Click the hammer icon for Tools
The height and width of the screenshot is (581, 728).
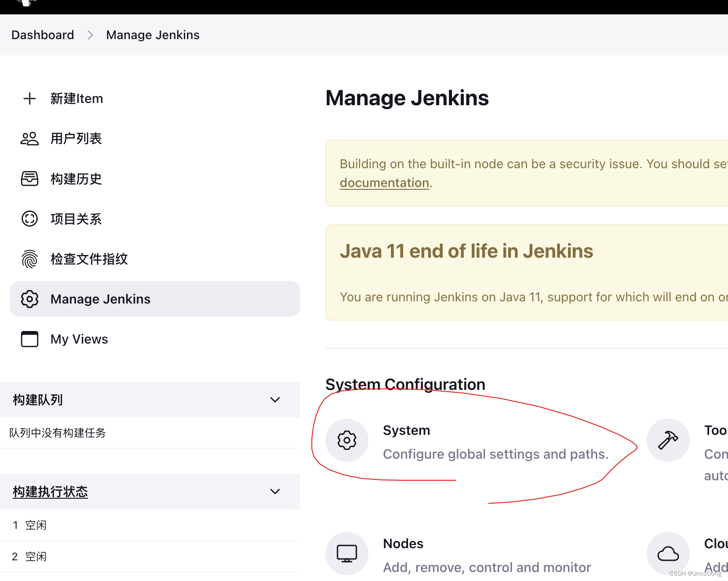[668, 440]
